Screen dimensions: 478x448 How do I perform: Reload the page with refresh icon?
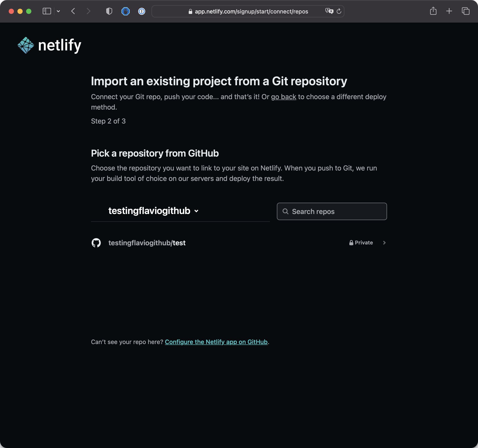339,11
